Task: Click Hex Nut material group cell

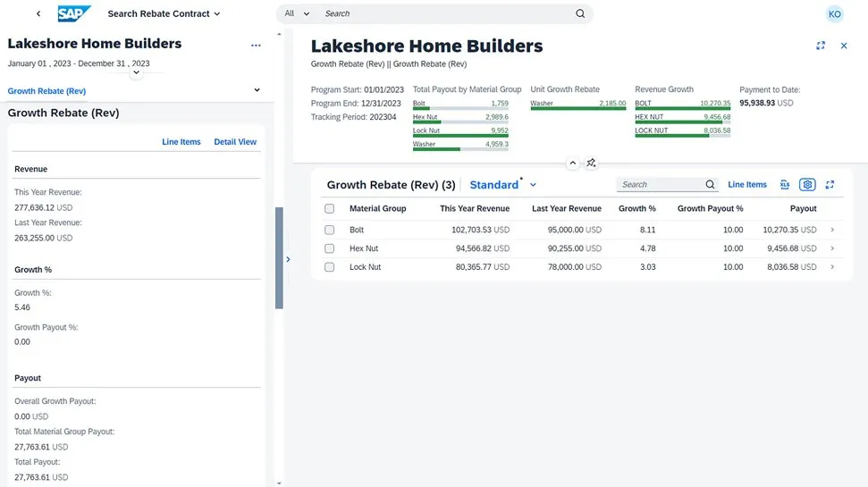Action: click(364, 248)
